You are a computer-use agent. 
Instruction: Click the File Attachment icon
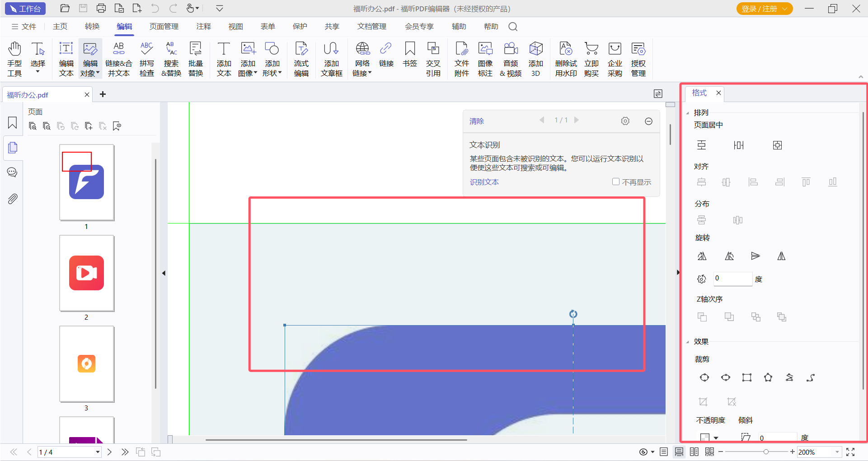tap(461, 59)
